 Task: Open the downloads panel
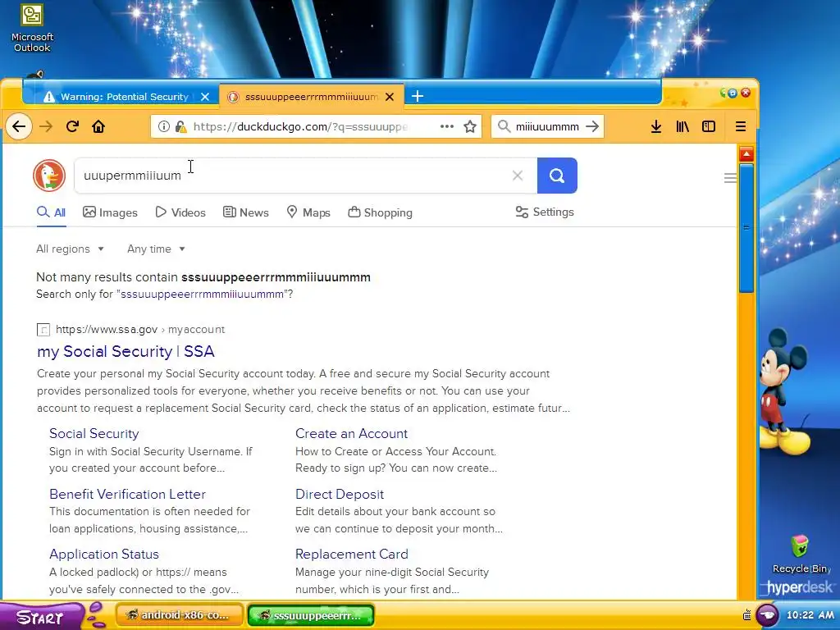coord(655,126)
